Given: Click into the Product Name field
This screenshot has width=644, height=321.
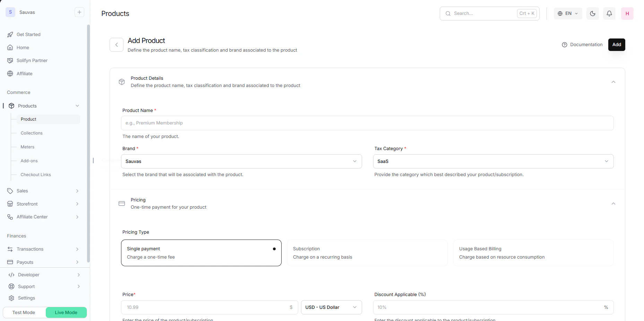Looking at the screenshot, I should coord(367,123).
